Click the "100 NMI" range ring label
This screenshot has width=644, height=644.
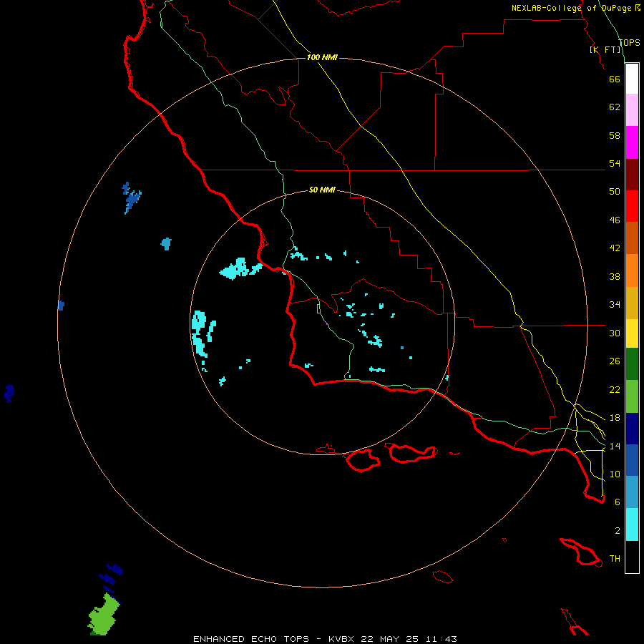pyautogui.click(x=322, y=57)
